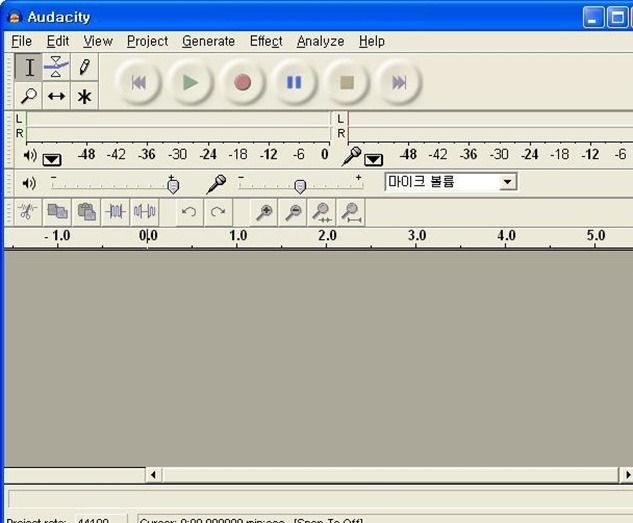The height and width of the screenshot is (523, 633).
Task: Open the output meter dropdown arrow
Action: coord(52,160)
